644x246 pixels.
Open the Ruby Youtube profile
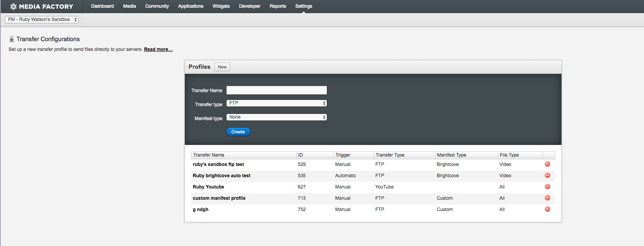coord(208,187)
